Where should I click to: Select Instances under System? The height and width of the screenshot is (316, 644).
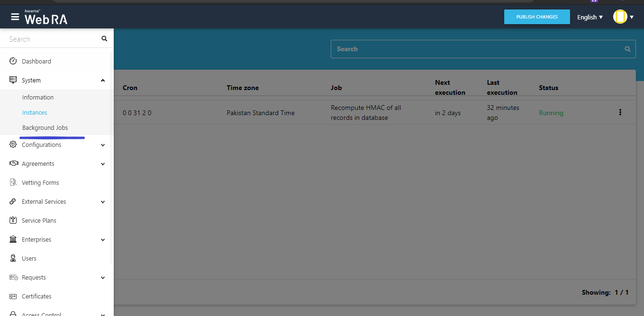(35, 112)
